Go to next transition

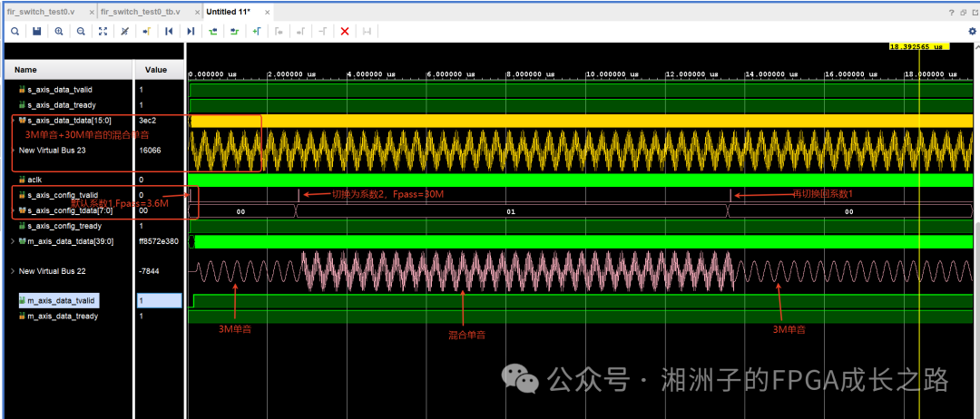(235, 31)
